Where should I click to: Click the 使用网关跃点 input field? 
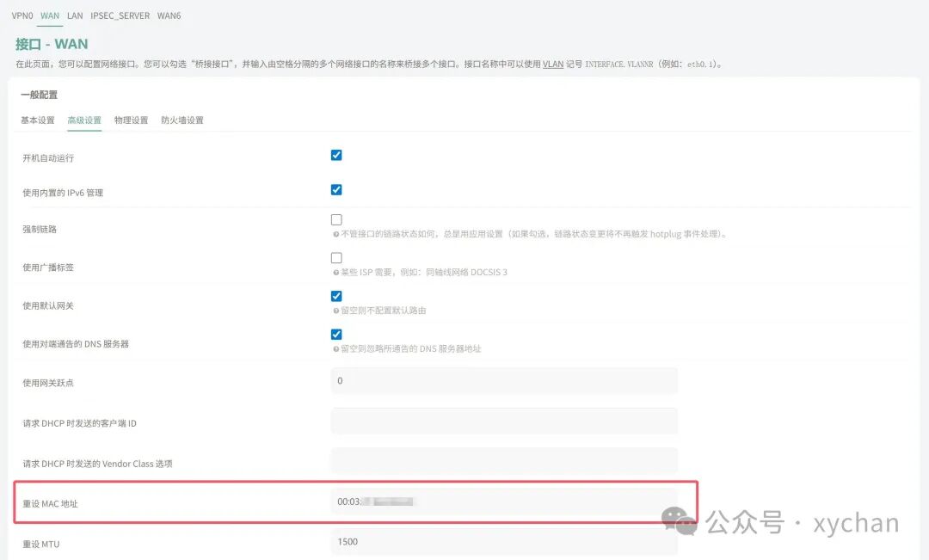504,380
